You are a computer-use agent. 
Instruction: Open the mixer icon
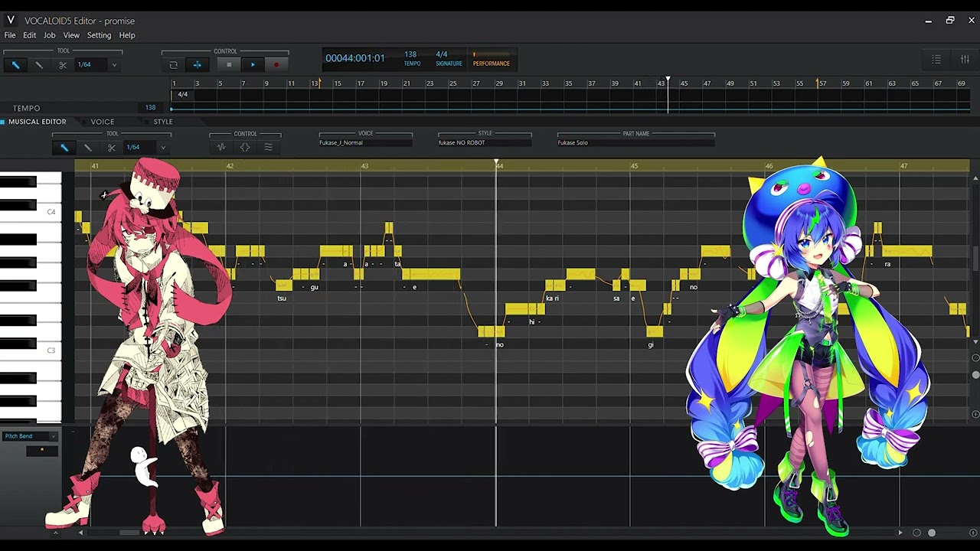tap(965, 60)
